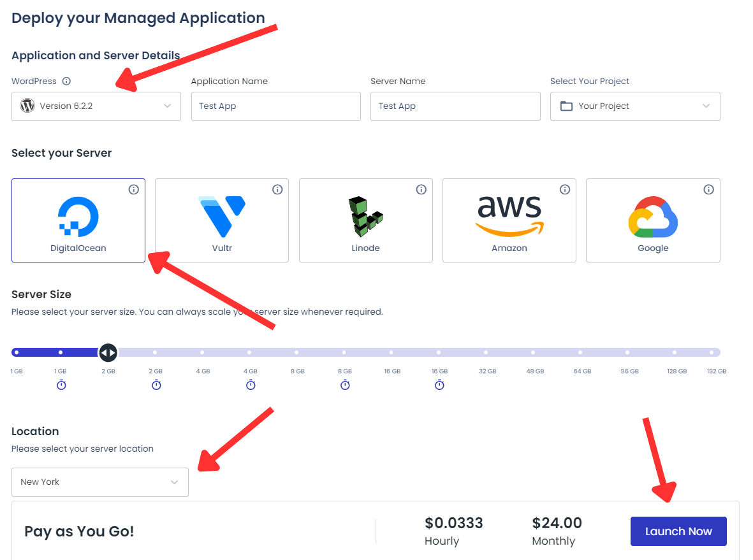Select the DigitalOcean server card

78,220
